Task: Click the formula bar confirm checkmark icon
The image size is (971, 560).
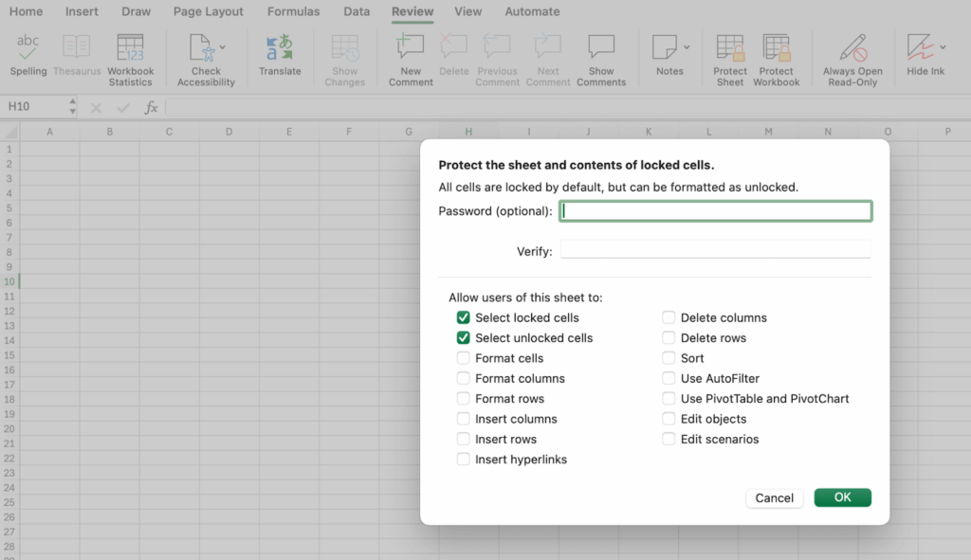Action: [123, 108]
